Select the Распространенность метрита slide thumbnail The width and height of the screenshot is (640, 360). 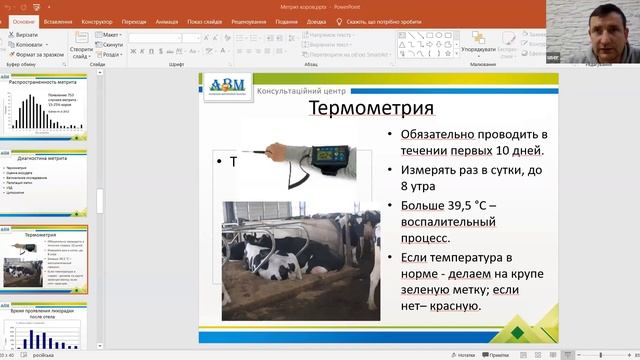[43, 107]
